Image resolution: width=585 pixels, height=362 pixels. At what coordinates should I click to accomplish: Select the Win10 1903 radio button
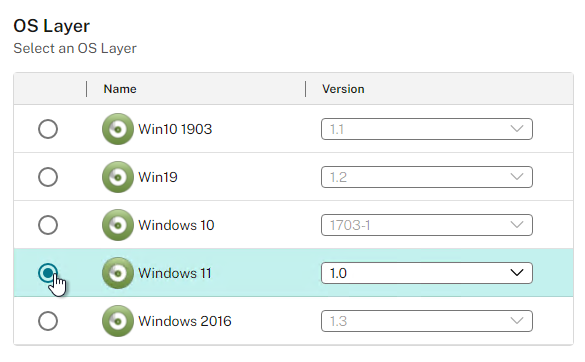tap(48, 129)
